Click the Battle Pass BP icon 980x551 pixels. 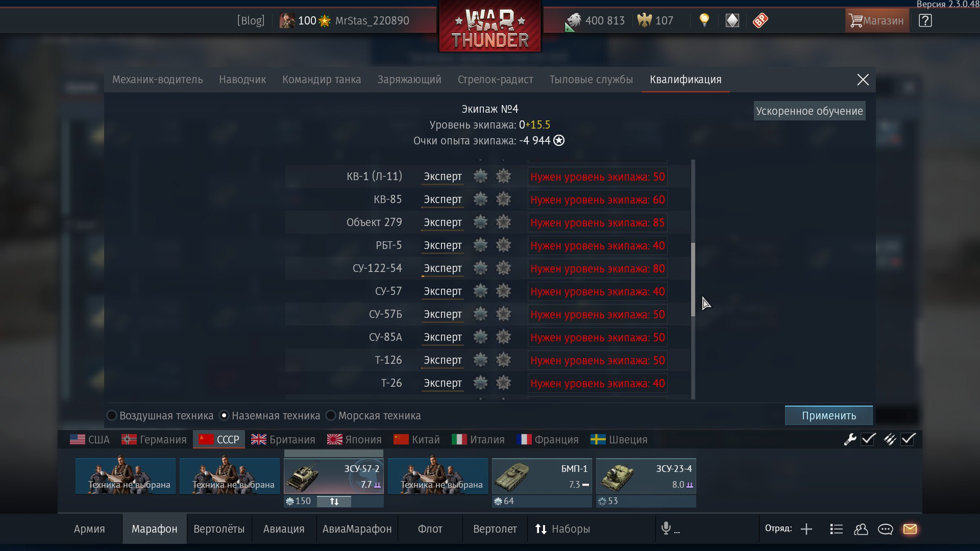click(760, 20)
